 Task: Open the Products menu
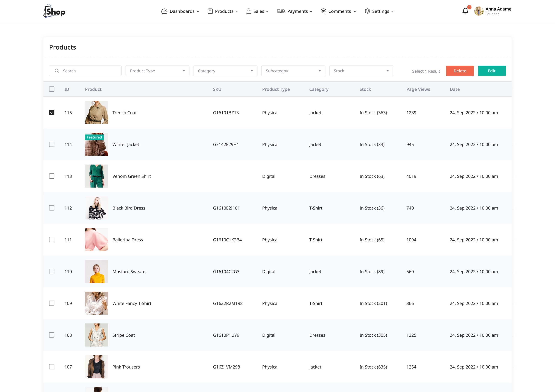pyautogui.click(x=224, y=11)
